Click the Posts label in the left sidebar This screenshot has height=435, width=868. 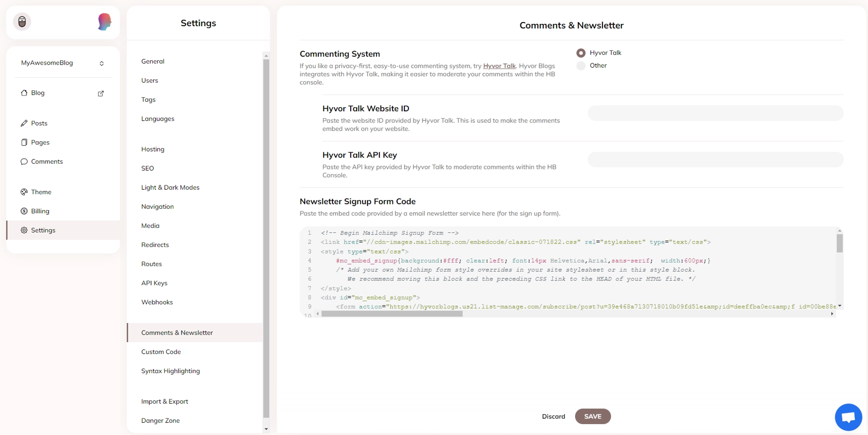(x=39, y=123)
